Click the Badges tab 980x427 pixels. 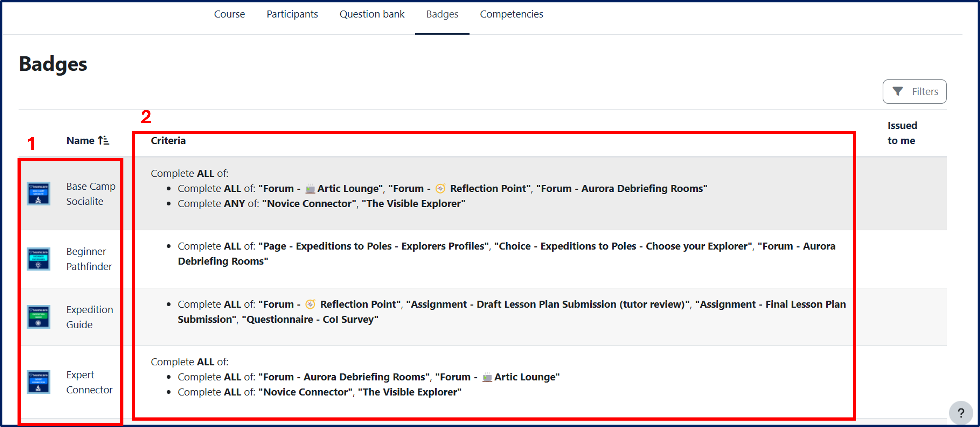click(x=442, y=14)
